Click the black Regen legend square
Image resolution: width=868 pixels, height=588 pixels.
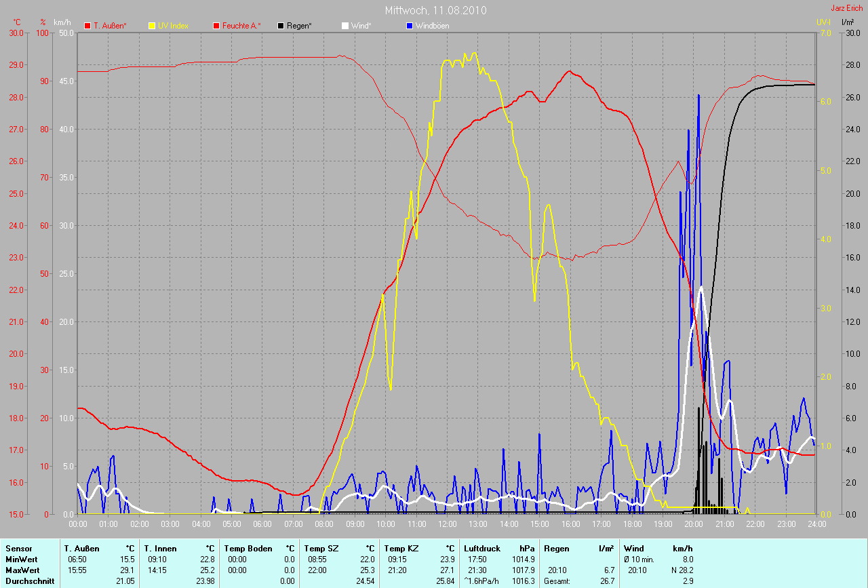pyautogui.click(x=281, y=26)
